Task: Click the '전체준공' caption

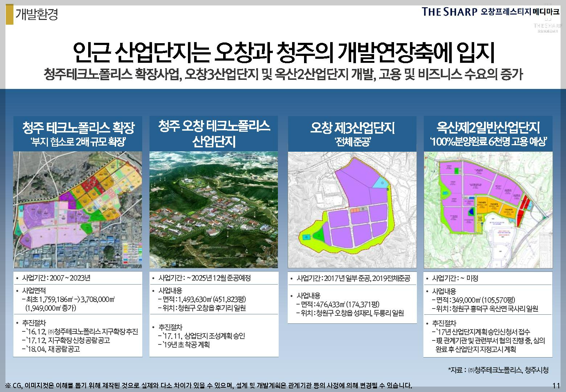Action: (x=352, y=142)
